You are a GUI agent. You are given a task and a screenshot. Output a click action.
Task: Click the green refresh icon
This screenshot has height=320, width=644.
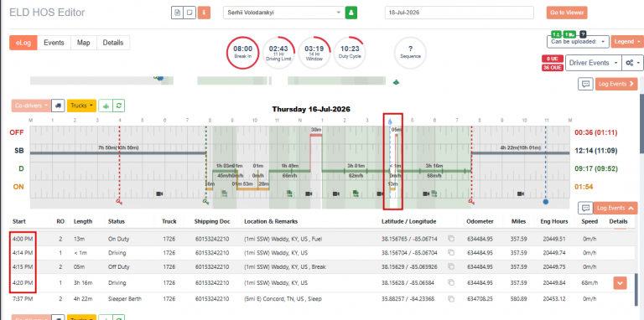point(119,106)
